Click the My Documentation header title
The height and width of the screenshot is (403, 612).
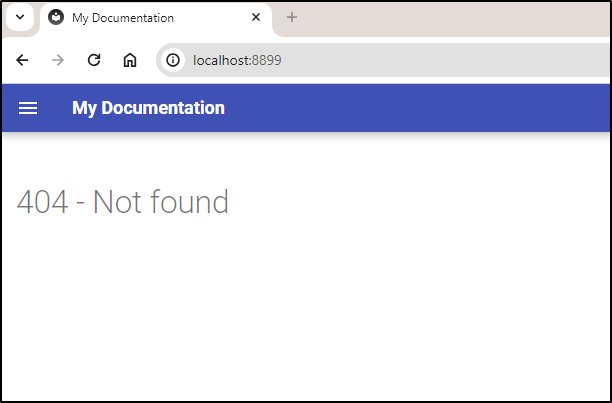(148, 108)
